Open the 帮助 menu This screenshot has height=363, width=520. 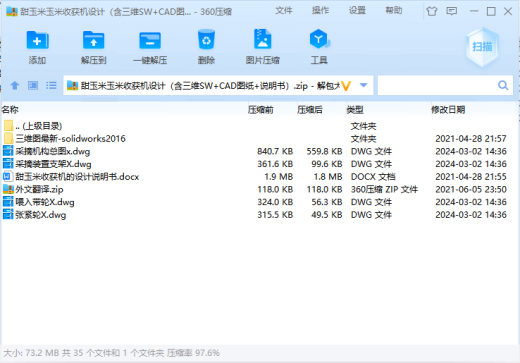394,11
